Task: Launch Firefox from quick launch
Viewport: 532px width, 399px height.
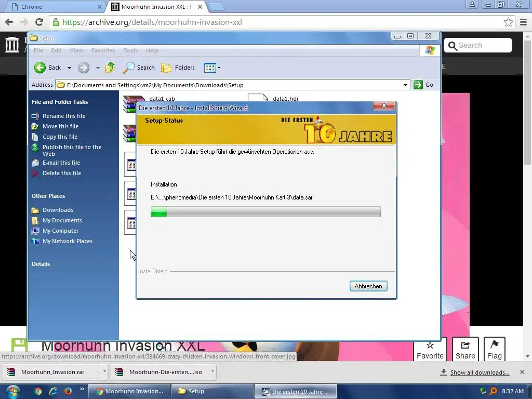Action: (68, 391)
